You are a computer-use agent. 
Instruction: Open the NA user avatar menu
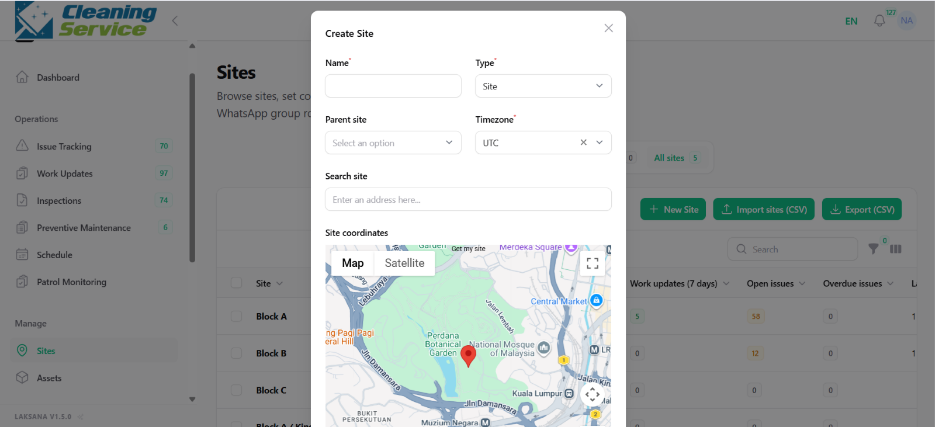click(x=907, y=21)
